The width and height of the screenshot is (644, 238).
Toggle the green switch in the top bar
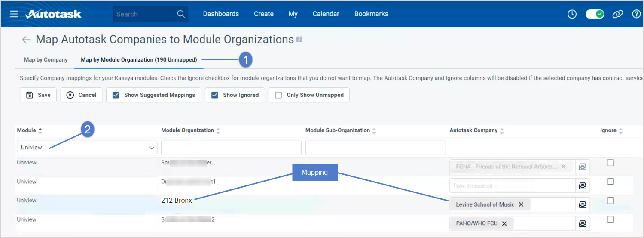tap(595, 14)
